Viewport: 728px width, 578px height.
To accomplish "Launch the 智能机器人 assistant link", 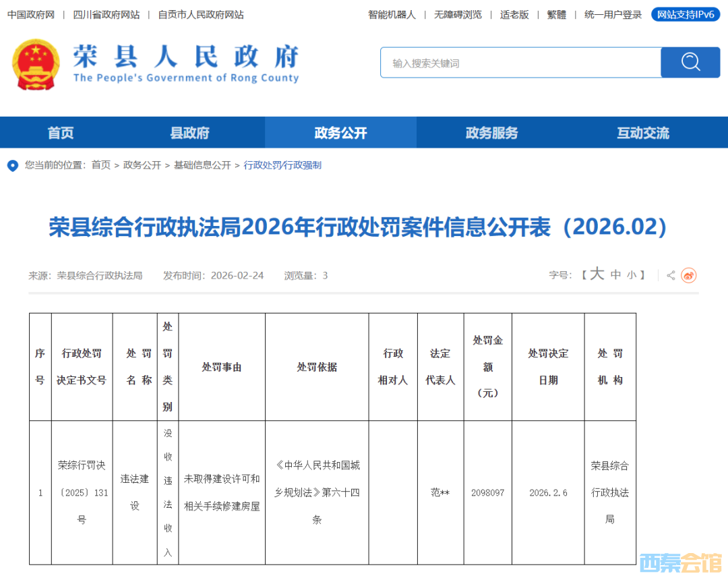I will [392, 14].
